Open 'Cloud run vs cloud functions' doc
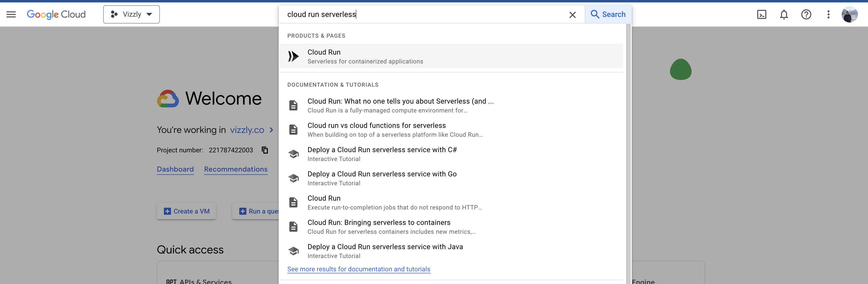The image size is (868, 284). point(451,130)
